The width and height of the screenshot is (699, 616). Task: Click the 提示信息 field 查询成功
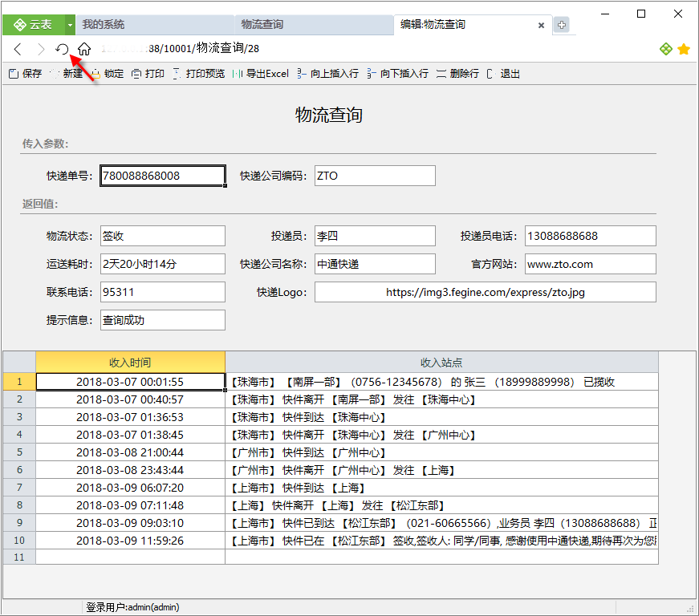(163, 320)
